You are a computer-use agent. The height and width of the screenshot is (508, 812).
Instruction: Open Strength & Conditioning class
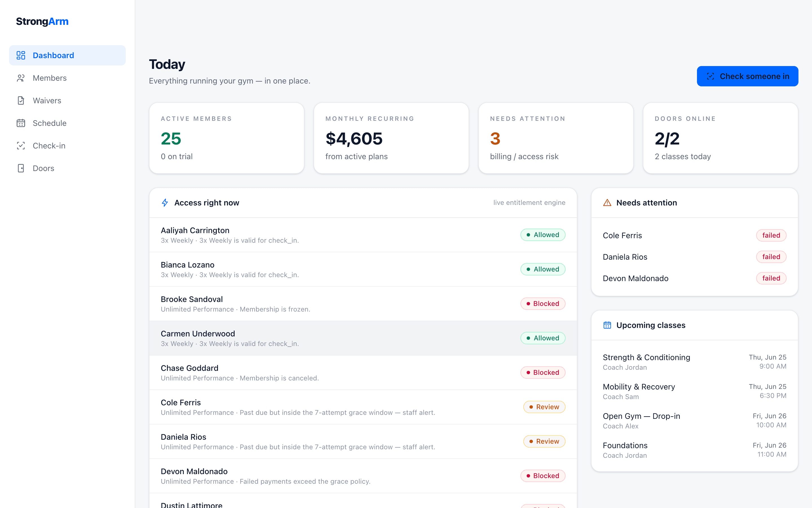click(694, 362)
